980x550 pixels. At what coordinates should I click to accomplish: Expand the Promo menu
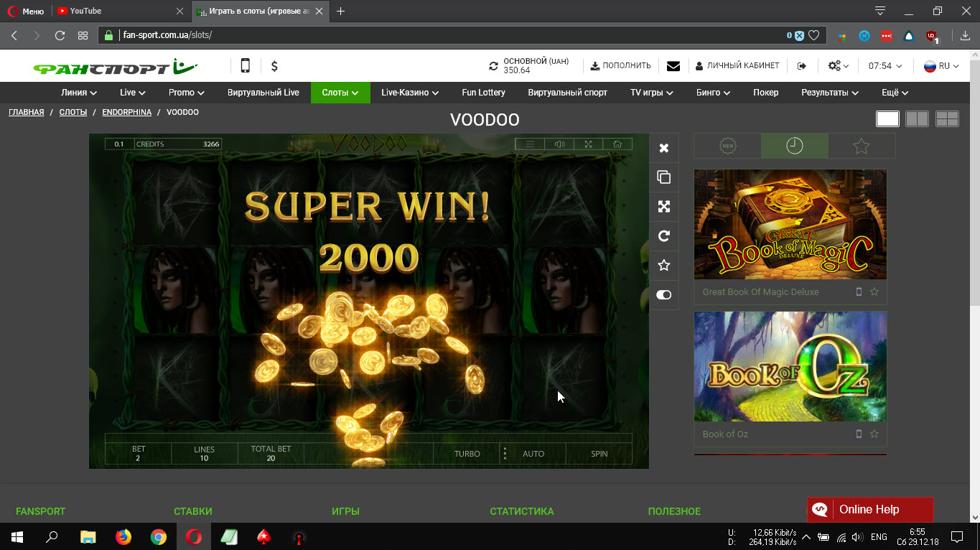[x=187, y=93]
